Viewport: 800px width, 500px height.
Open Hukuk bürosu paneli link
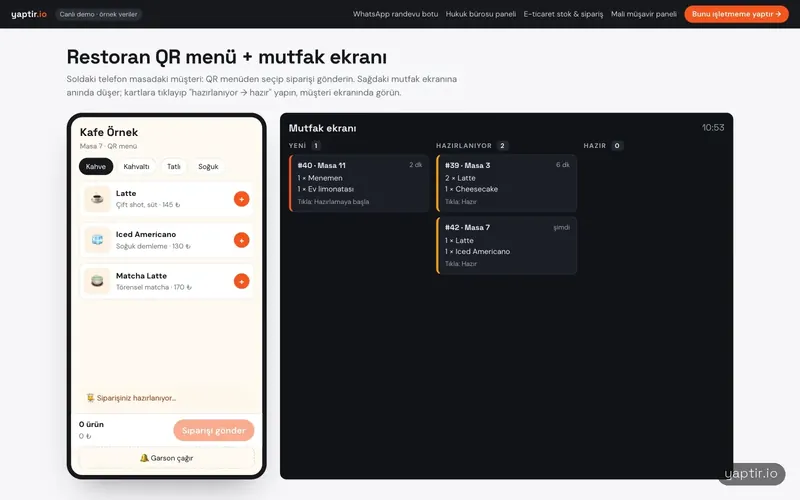[x=481, y=14]
